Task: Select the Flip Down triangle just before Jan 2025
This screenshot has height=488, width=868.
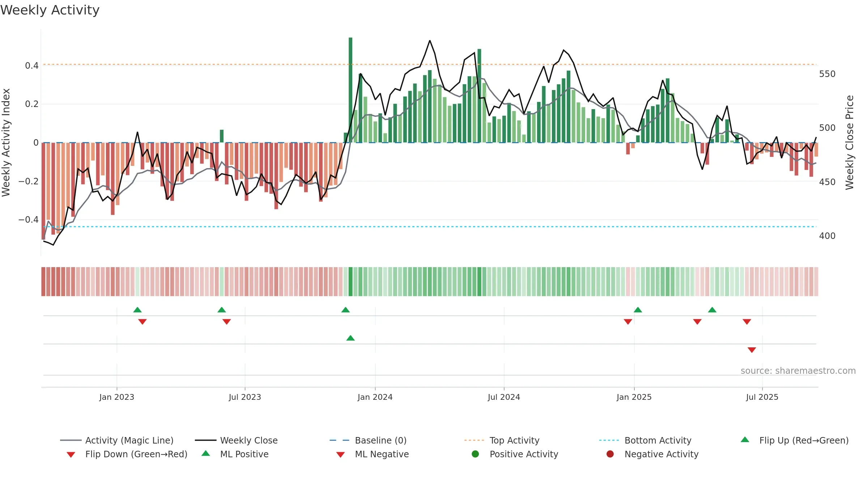Action: point(628,322)
